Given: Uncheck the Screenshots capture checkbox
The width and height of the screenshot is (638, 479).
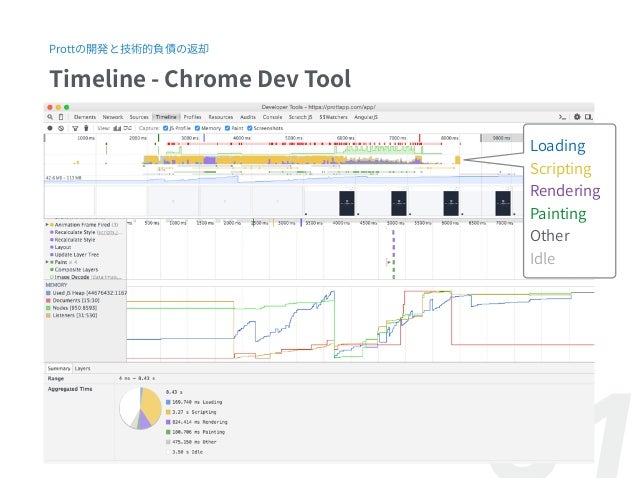Looking at the screenshot, I should (x=250, y=128).
